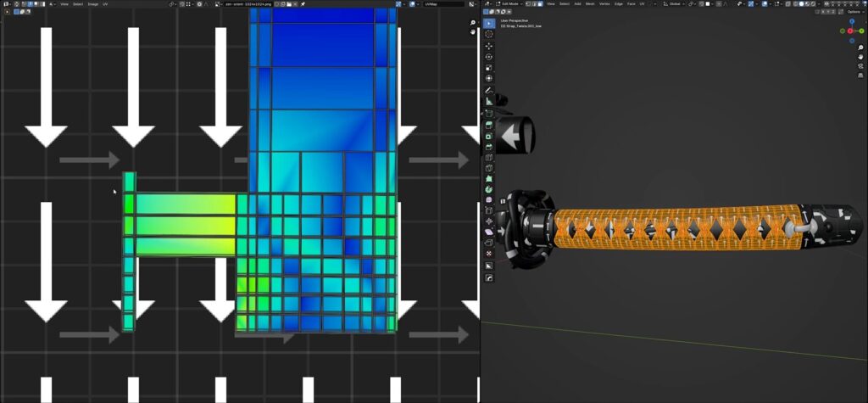Select the Poly Build tool
This screenshot has width=868, height=403.
[x=489, y=179]
